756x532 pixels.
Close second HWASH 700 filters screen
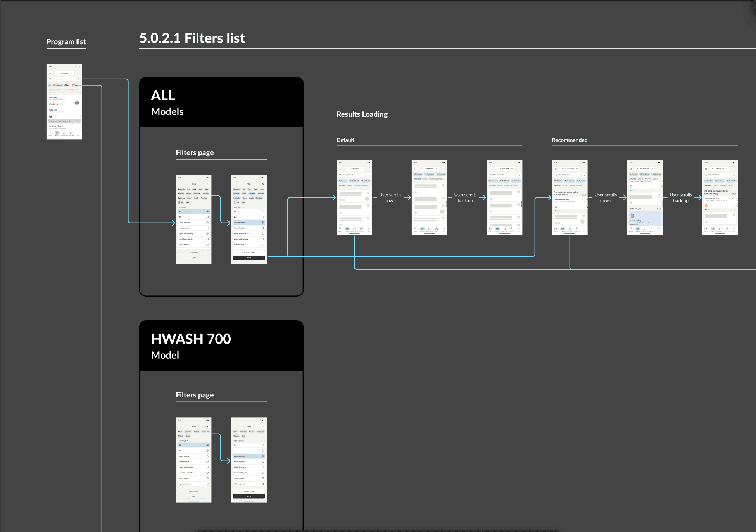coord(263,426)
